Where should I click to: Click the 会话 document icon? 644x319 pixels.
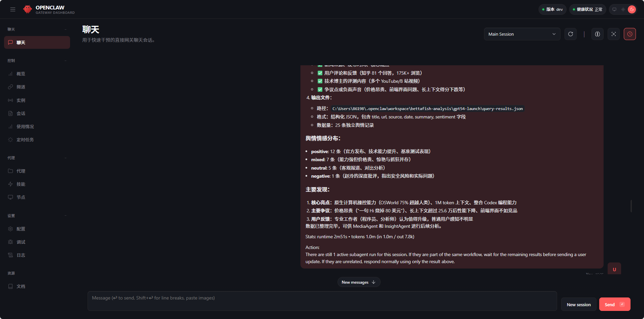[x=10, y=113]
